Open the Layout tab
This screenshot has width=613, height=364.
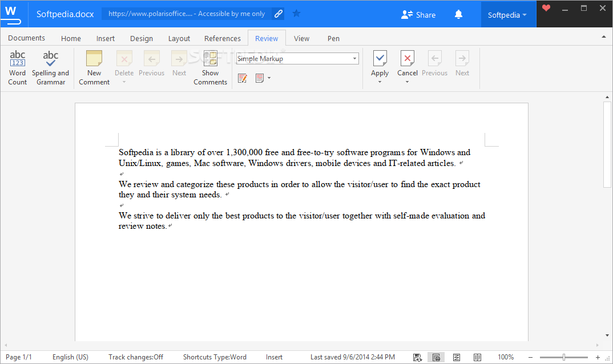[x=179, y=38]
